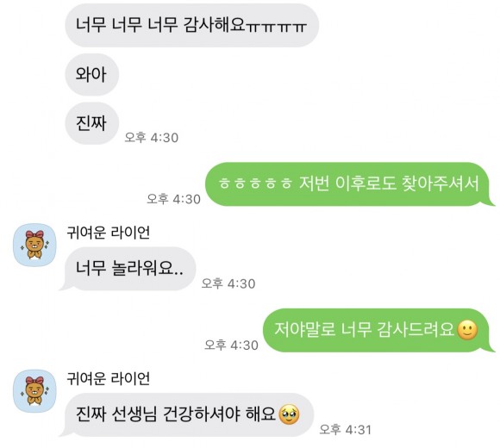This screenshot has width=500, height=448.
Task: Click the ㅎㅎㅎㅎㅎ text in the green bubble
Action: click(255, 184)
